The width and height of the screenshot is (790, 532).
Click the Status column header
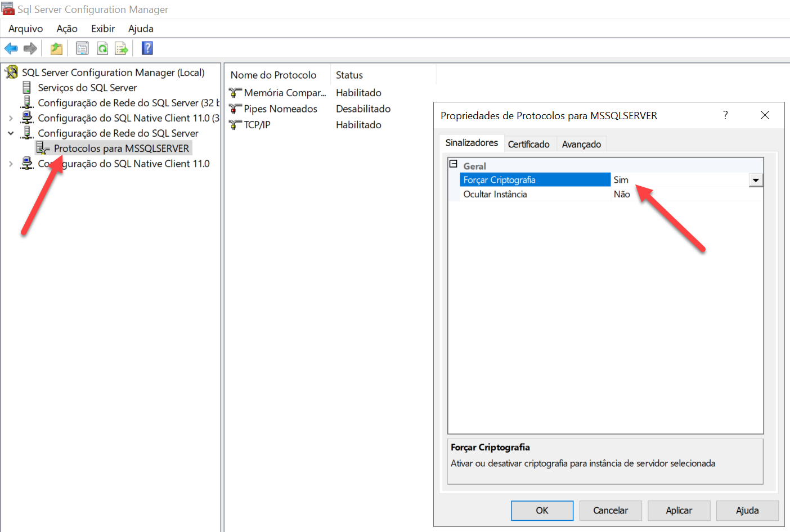[349, 75]
